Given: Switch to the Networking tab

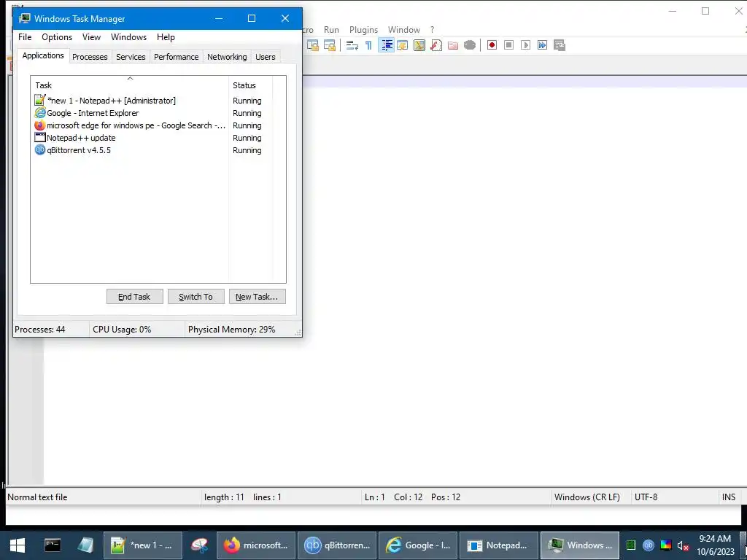Looking at the screenshot, I should tap(227, 57).
